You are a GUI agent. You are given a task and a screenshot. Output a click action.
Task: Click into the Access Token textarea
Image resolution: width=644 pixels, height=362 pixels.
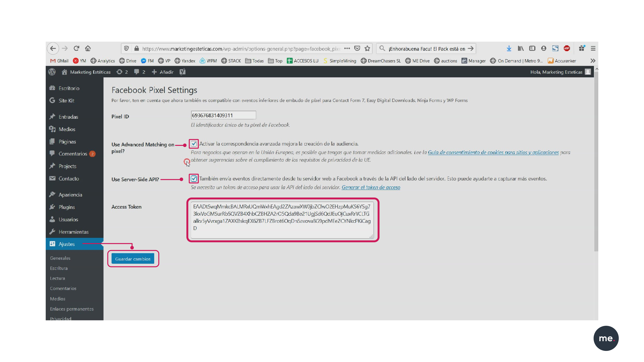tap(282, 220)
